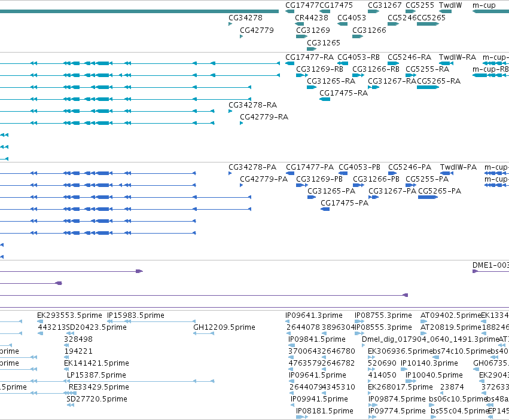Select the m-cup gene label
This screenshot has height=420, width=509.
pos(484,5)
